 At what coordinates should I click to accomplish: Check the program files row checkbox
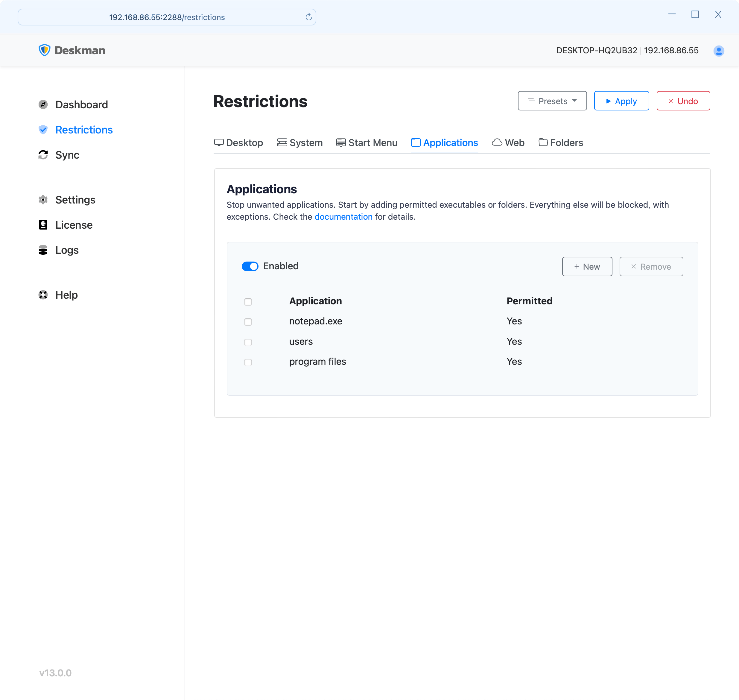pyautogui.click(x=248, y=362)
